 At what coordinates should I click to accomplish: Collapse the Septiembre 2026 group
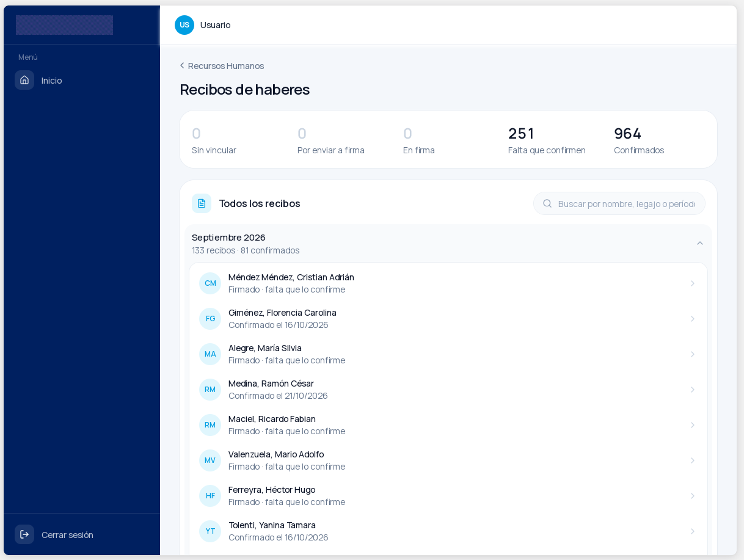coord(700,243)
